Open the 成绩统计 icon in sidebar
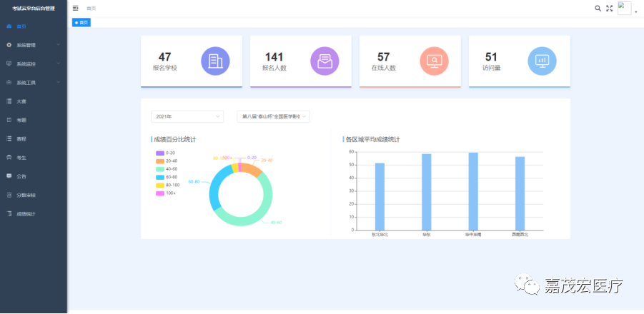 (9, 213)
